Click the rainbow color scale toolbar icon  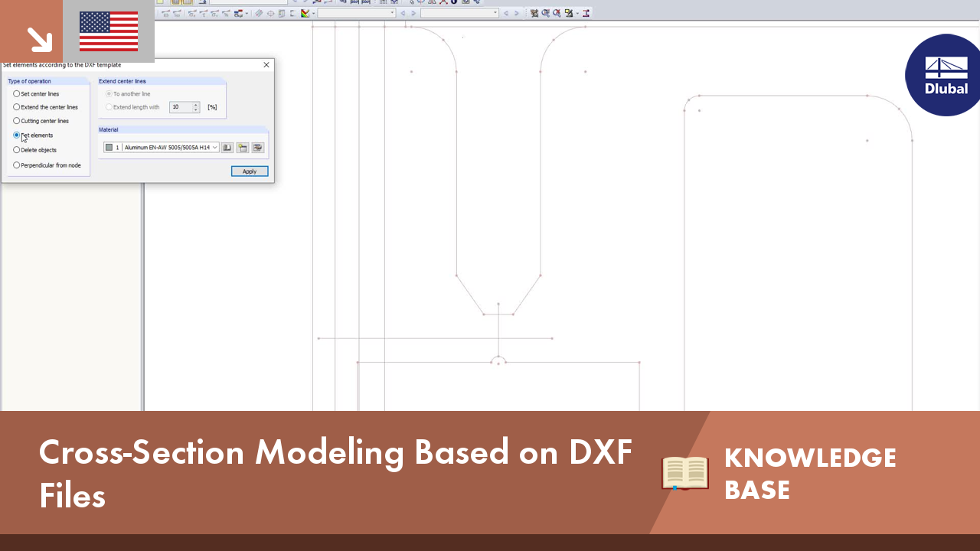coord(305,13)
